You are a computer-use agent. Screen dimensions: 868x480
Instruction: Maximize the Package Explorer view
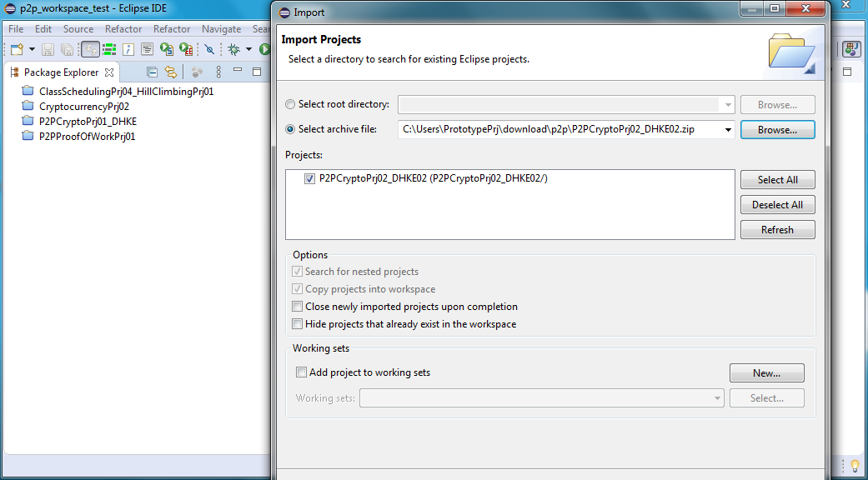click(256, 72)
